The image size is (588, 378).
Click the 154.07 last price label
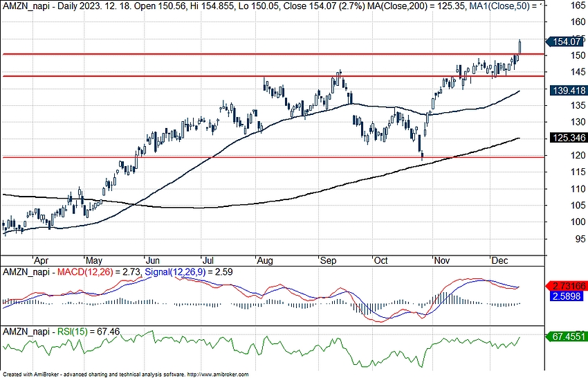pyautogui.click(x=565, y=42)
